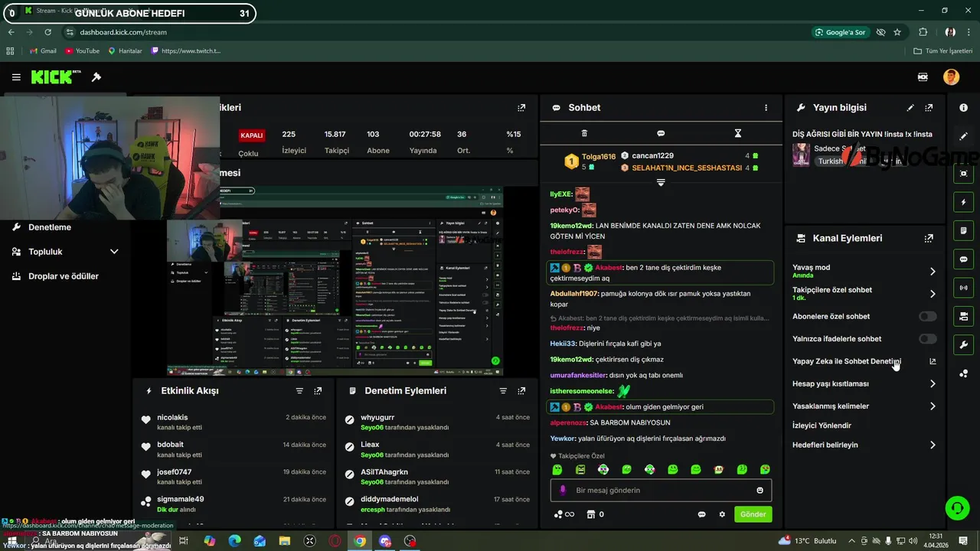Collapse the top gifters leaderboard arrow
Screen dimensions: 980x551
click(x=661, y=182)
